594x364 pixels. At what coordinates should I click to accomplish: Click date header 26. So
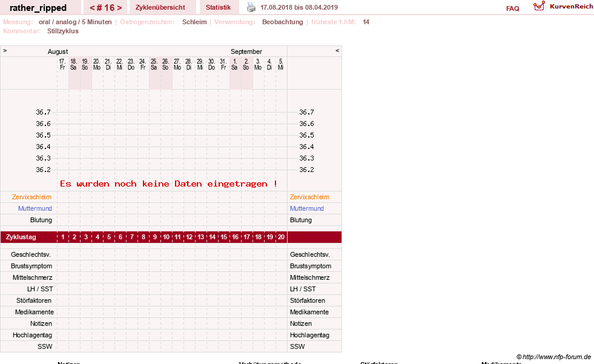point(165,64)
